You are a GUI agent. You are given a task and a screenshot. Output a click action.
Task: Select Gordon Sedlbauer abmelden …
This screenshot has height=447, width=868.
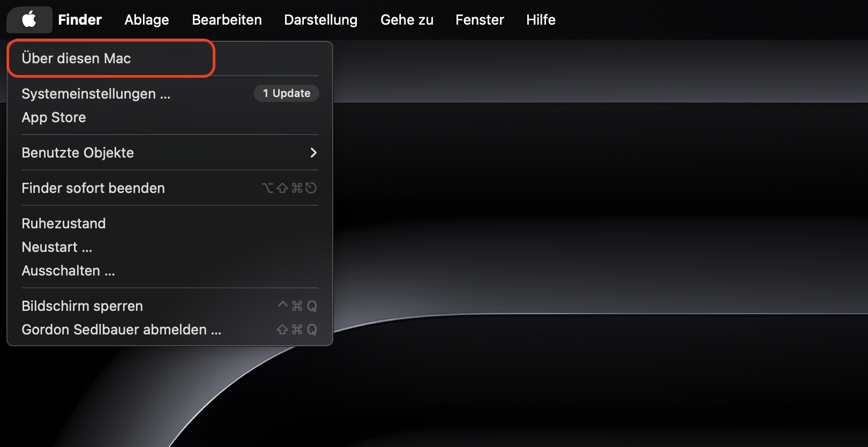[170, 329]
